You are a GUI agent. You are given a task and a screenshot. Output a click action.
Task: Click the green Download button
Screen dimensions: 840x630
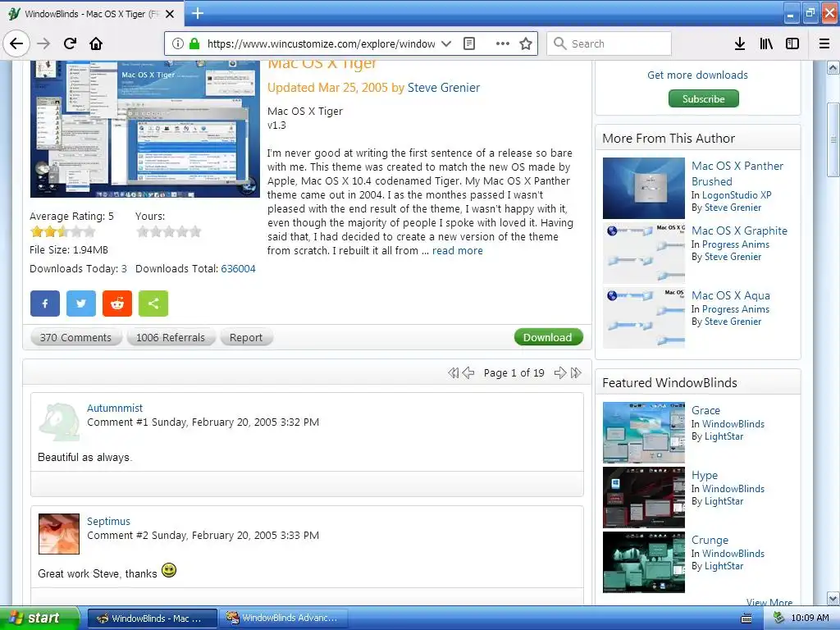point(548,337)
